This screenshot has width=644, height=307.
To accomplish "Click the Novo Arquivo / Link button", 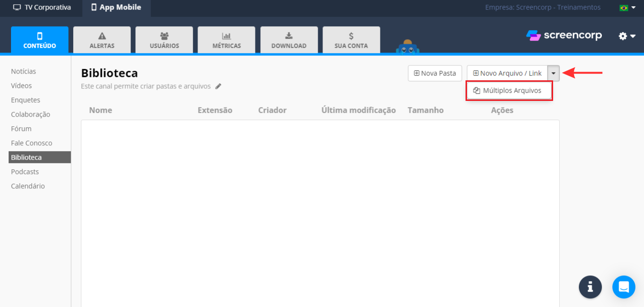I will pyautogui.click(x=507, y=74).
